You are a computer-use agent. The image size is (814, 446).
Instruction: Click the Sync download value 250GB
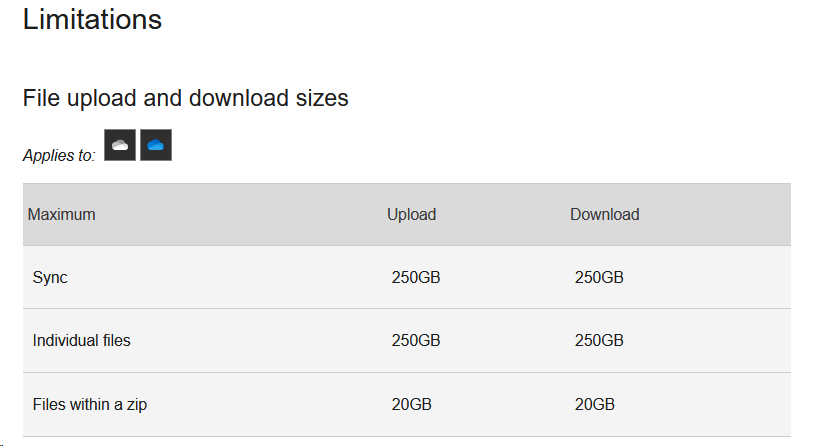[x=599, y=277]
